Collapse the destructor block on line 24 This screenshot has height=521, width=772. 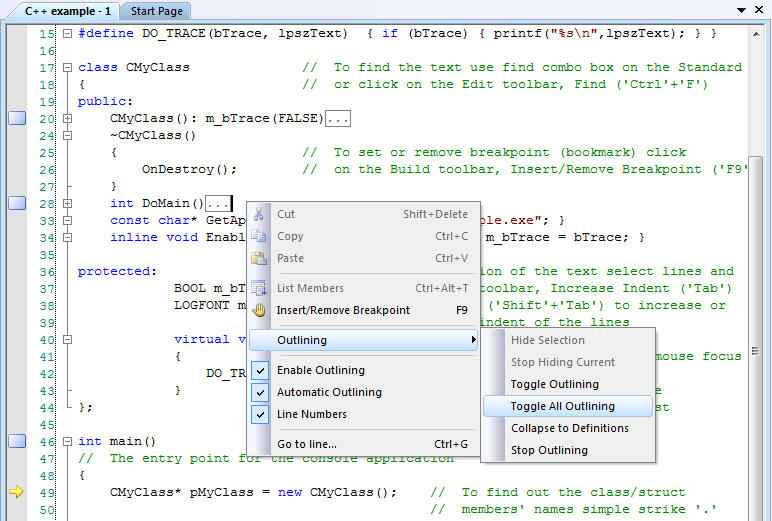[x=67, y=135]
